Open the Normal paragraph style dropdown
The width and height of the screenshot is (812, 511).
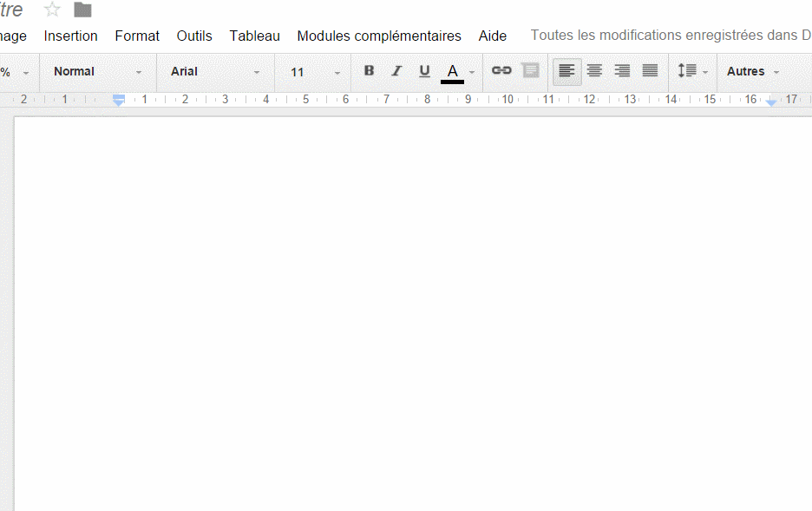point(97,71)
